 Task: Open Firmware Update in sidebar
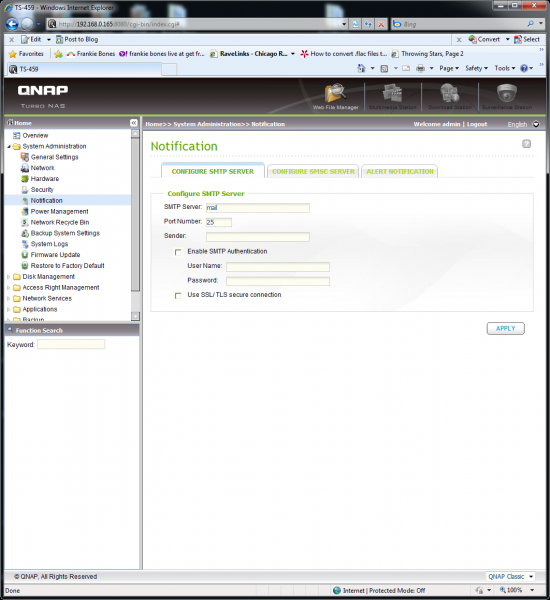click(x=55, y=255)
